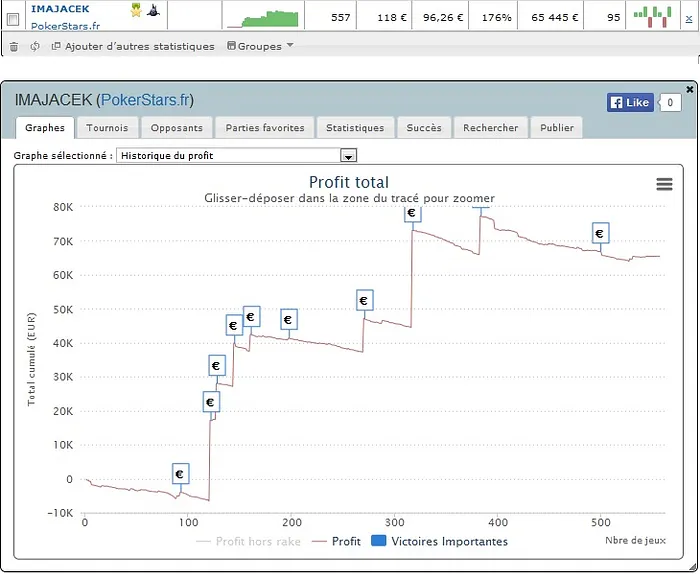Click the Facebook Like button
The height and width of the screenshot is (574, 700).
[x=629, y=102]
